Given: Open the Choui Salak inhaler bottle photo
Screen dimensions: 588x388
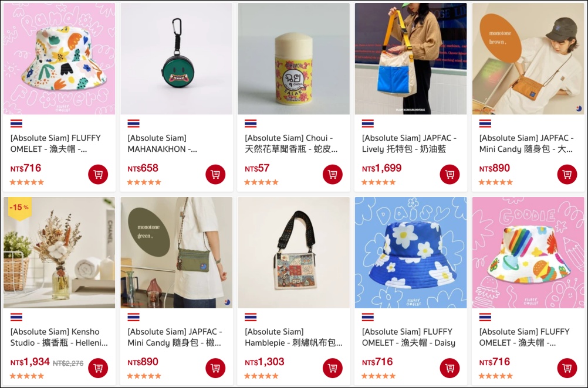Looking at the screenshot, I should 293,59.
